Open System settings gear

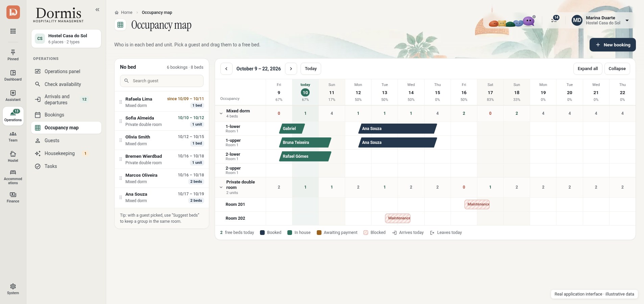point(13,289)
